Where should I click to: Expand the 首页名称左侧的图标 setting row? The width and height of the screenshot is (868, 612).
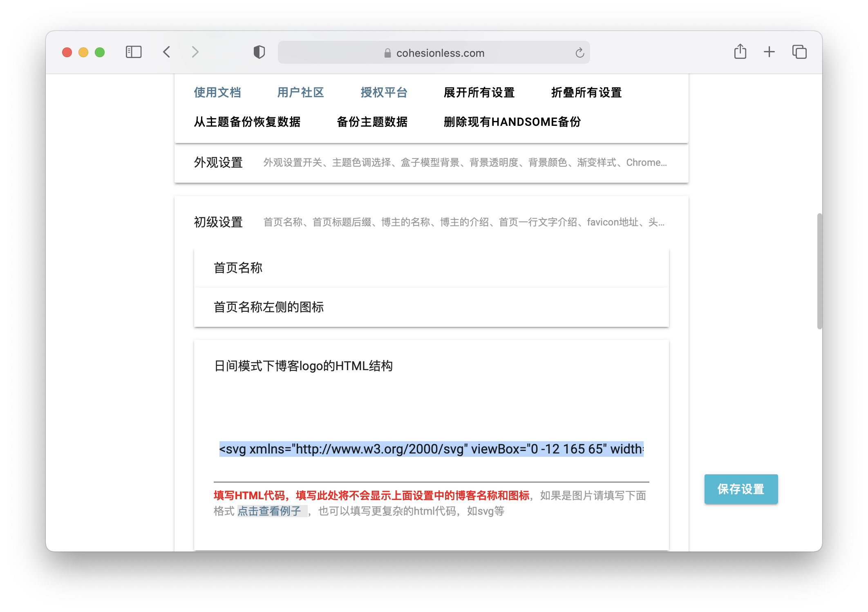click(268, 307)
